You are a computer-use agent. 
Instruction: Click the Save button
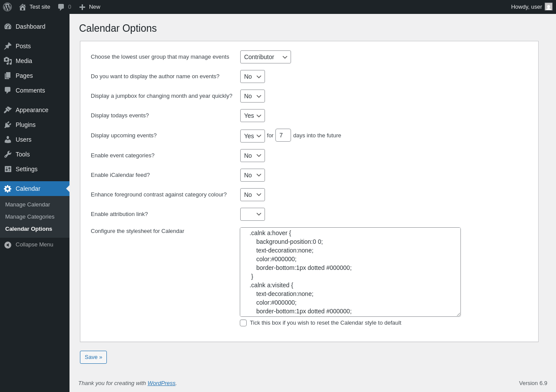93,357
